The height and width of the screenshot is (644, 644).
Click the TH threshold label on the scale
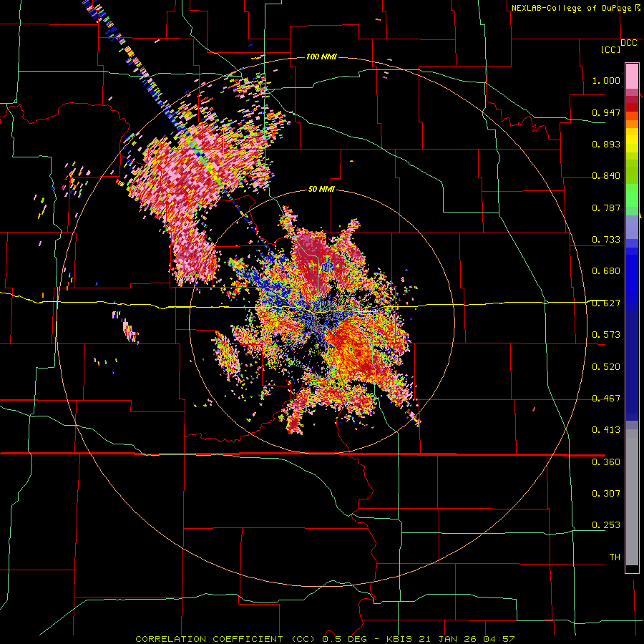tap(615, 557)
